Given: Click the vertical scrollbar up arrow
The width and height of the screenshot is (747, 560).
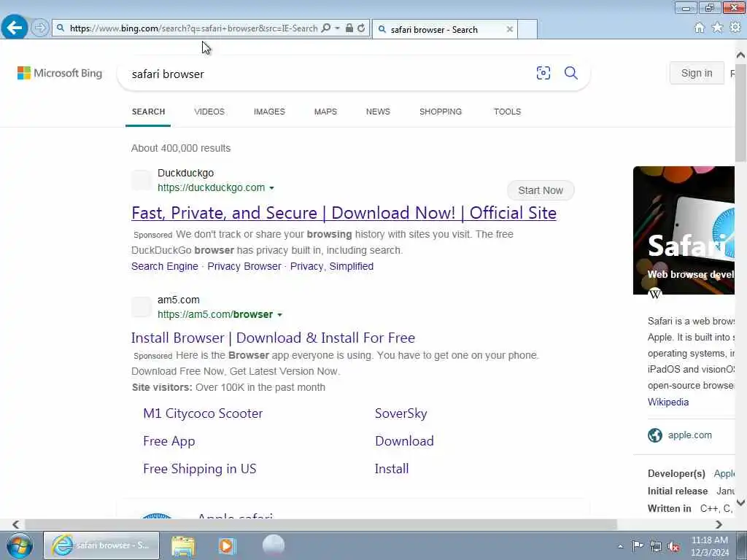Looking at the screenshot, I should 740,55.
